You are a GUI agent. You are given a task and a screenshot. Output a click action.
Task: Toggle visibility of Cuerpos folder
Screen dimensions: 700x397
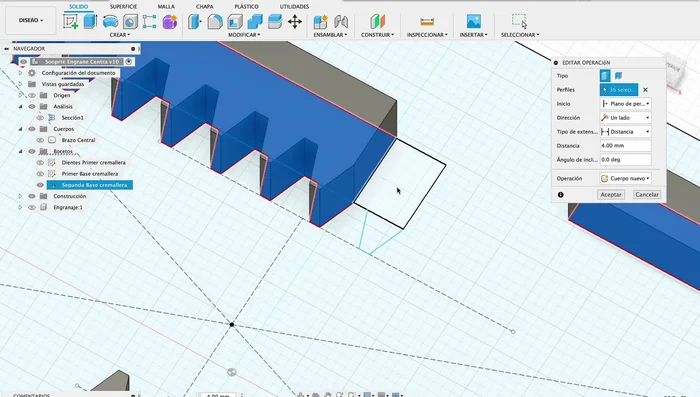pos(32,129)
